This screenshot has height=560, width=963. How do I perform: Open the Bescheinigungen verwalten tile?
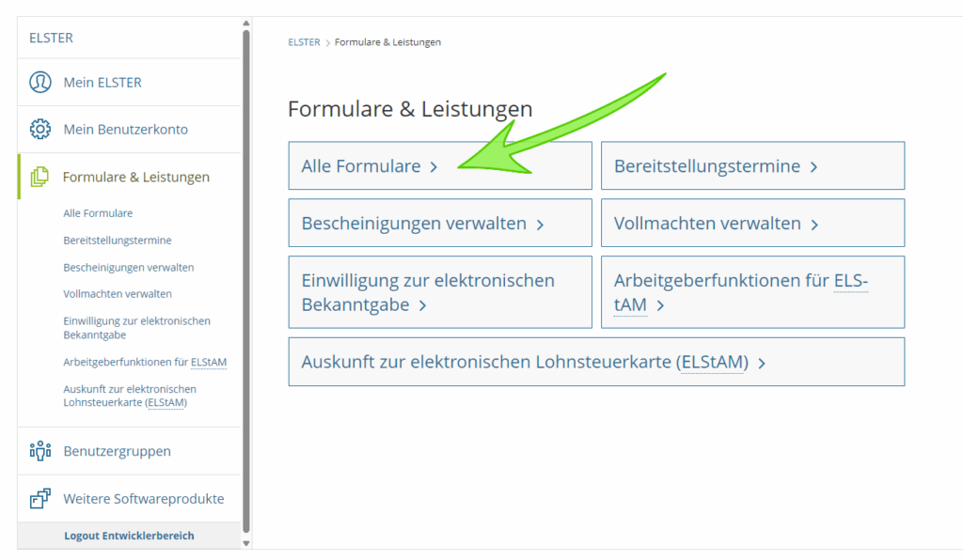[440, 223]
